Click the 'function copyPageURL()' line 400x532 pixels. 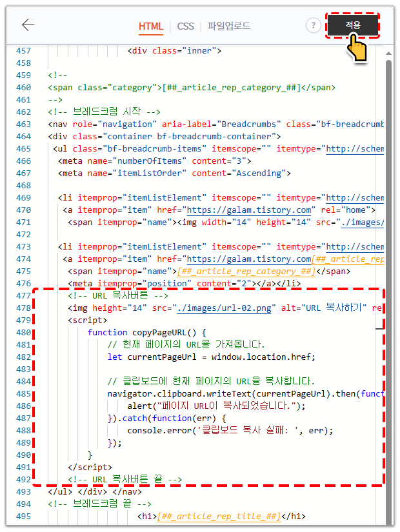[x=146, y=333]
